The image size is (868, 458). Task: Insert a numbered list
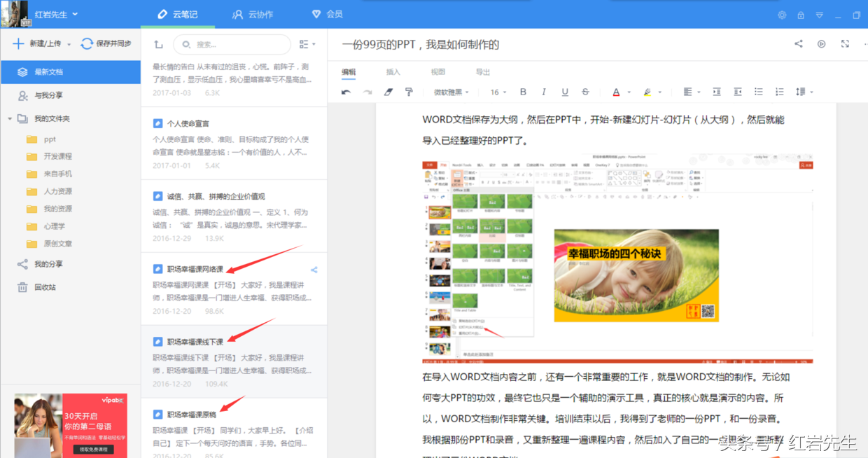point(780,92)
